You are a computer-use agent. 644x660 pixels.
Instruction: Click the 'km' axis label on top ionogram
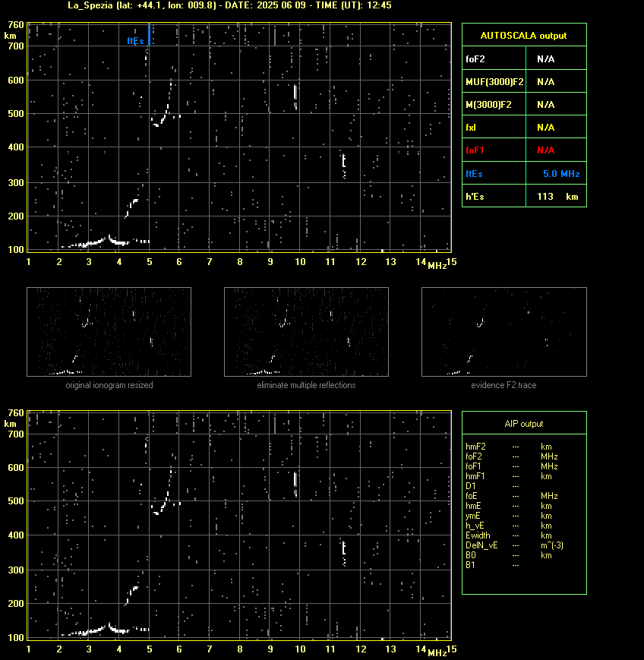pos(10,36)
